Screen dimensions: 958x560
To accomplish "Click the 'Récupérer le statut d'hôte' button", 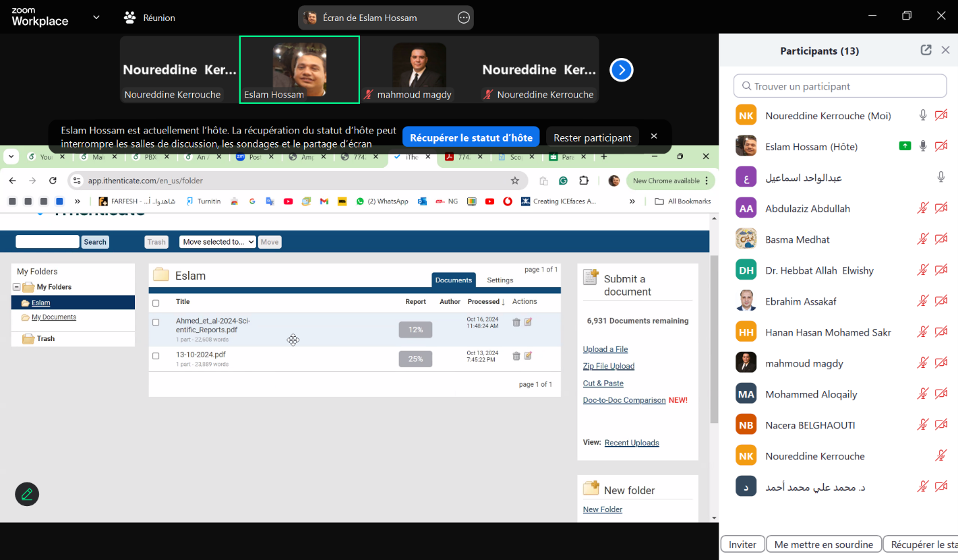I will tap(471, 137).
